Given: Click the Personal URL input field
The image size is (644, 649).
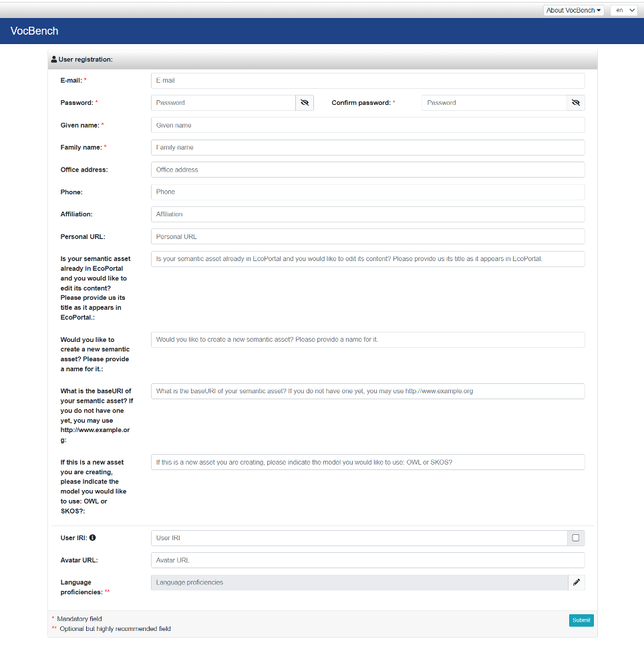Looking at the screenshot, I should pyautogui.click(x=367, y=236).
